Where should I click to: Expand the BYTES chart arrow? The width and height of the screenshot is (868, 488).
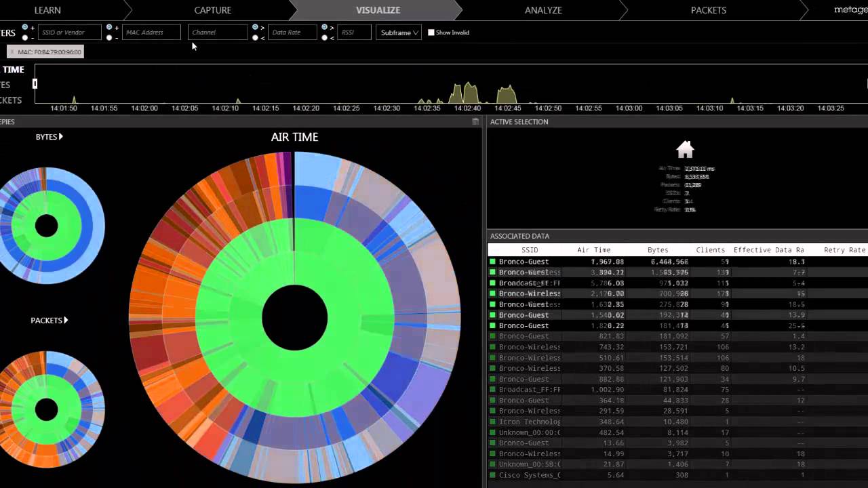tap(60, 137)
